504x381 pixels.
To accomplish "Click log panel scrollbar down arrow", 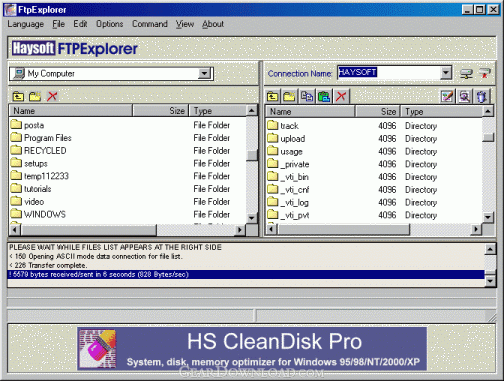I will (490, 281).
